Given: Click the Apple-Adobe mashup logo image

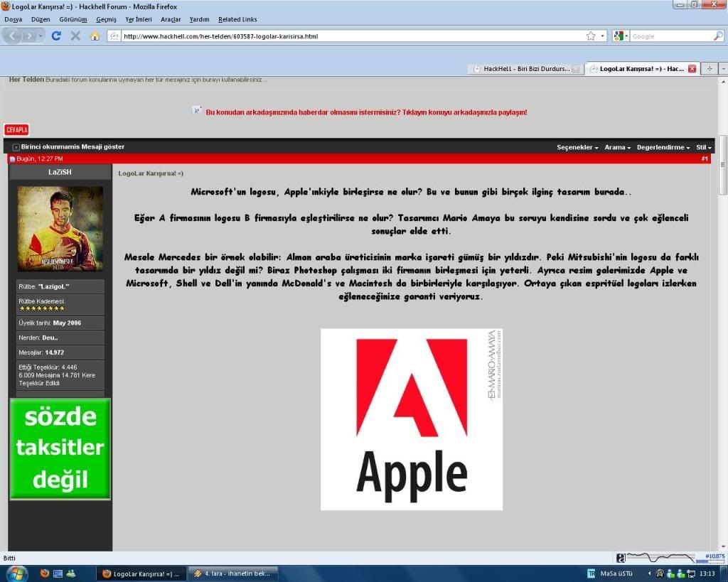Looking at the screenshot, I should (412, 419).
